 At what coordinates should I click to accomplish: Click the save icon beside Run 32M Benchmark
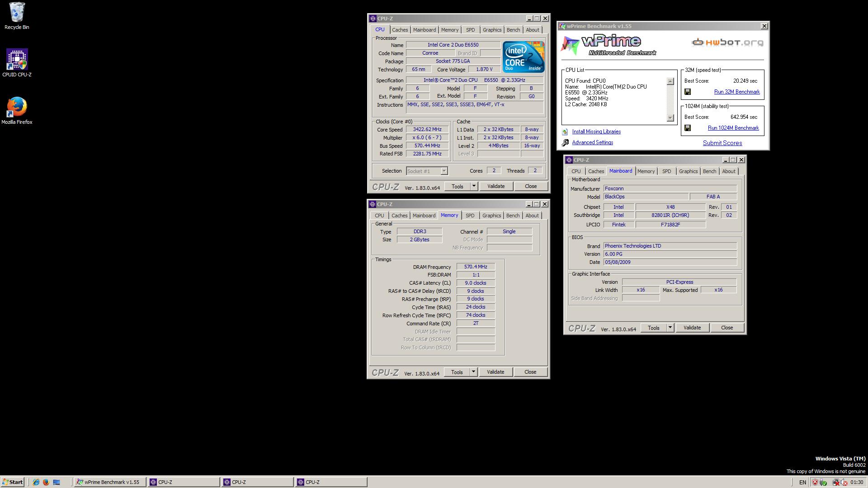point(688,92)
